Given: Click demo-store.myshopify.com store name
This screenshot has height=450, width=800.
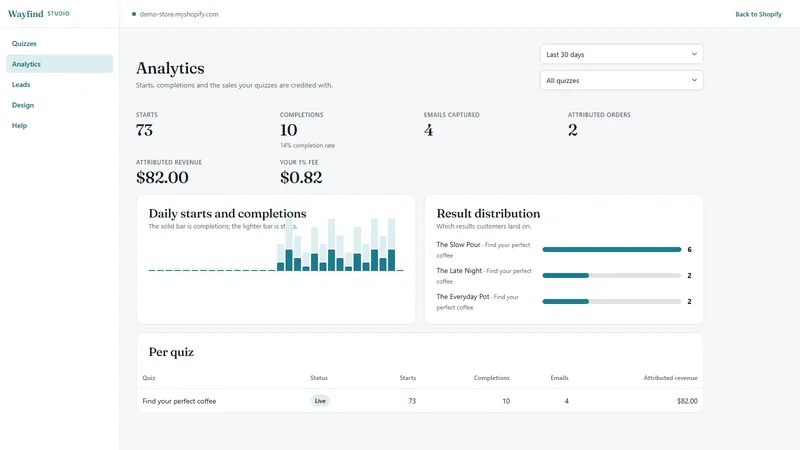Looking at the screenshot, I should click(x=179, y=14).
